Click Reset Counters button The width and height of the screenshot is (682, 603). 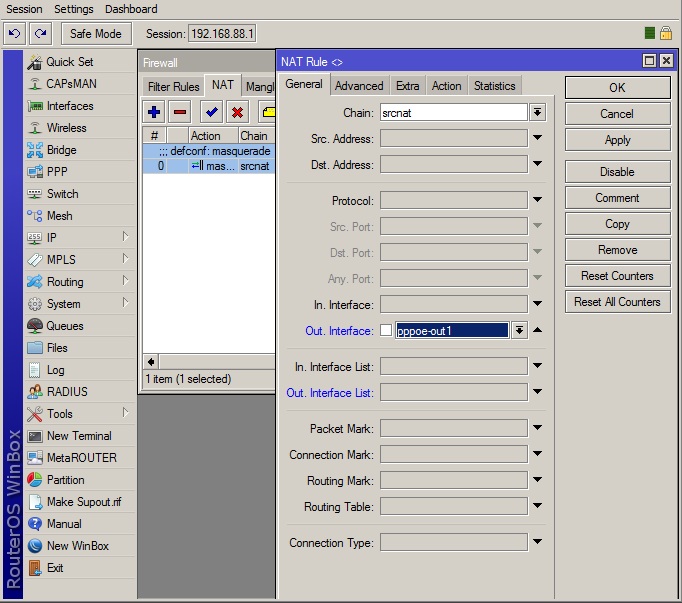click(x=617, y=276)
